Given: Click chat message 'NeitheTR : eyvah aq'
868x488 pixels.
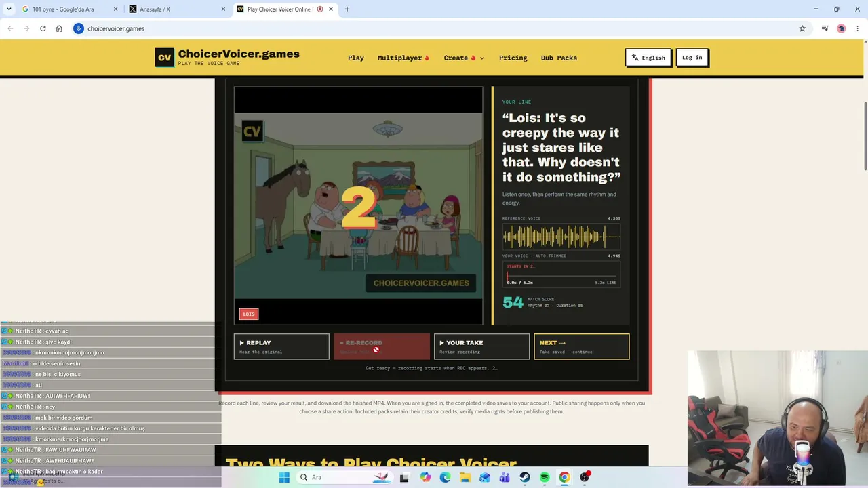Looking at the screenshot, I should pos(42,331).
